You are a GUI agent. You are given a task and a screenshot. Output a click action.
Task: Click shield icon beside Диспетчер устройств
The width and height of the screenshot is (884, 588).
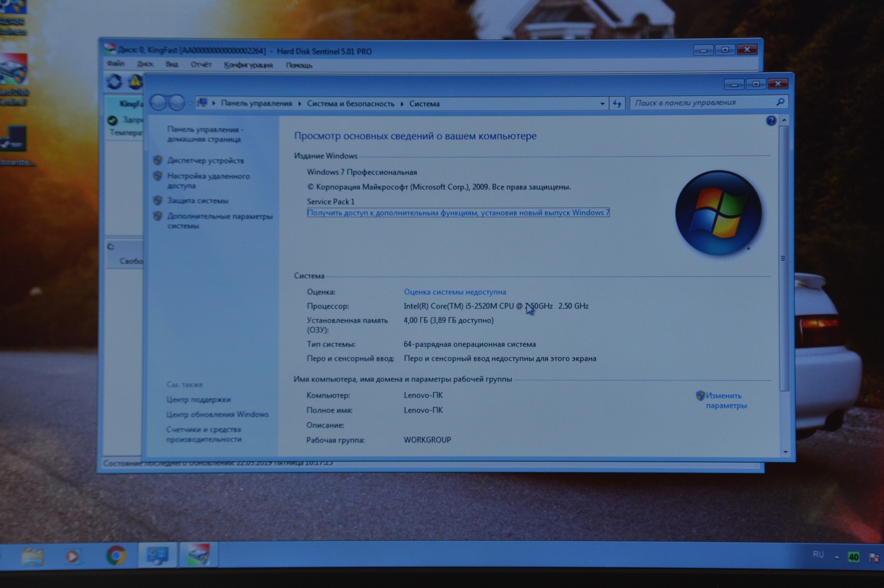(x=158, y=160)
